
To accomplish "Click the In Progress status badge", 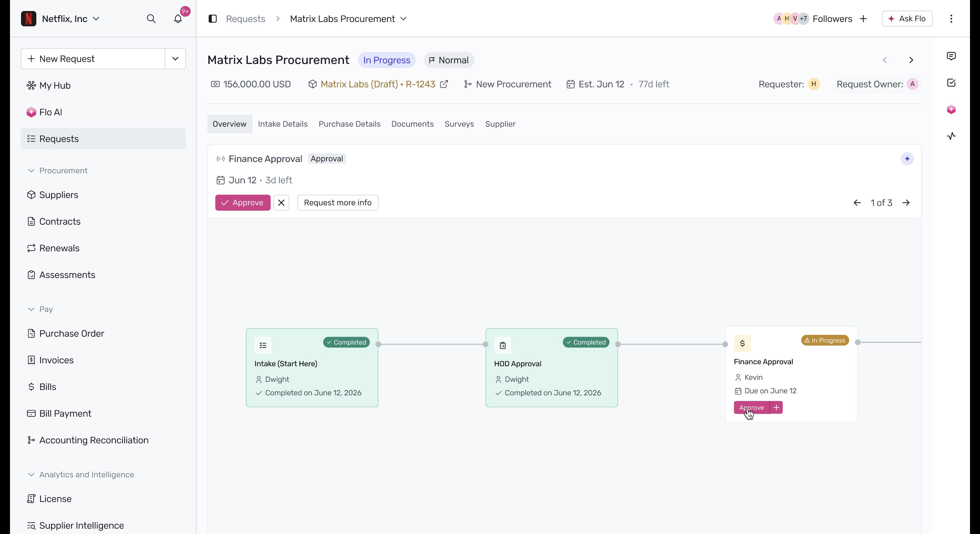I will pyautogui.click(x=387, y=60).
